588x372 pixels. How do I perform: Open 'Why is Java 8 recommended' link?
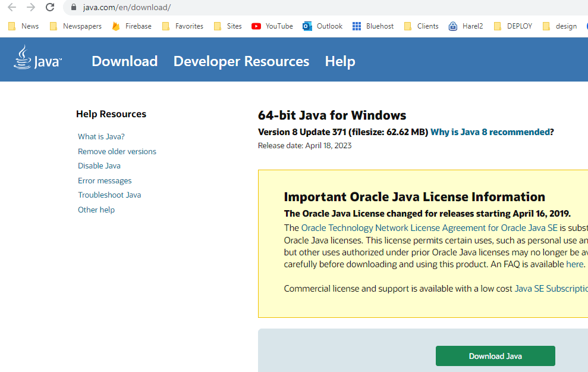point(490,132)
